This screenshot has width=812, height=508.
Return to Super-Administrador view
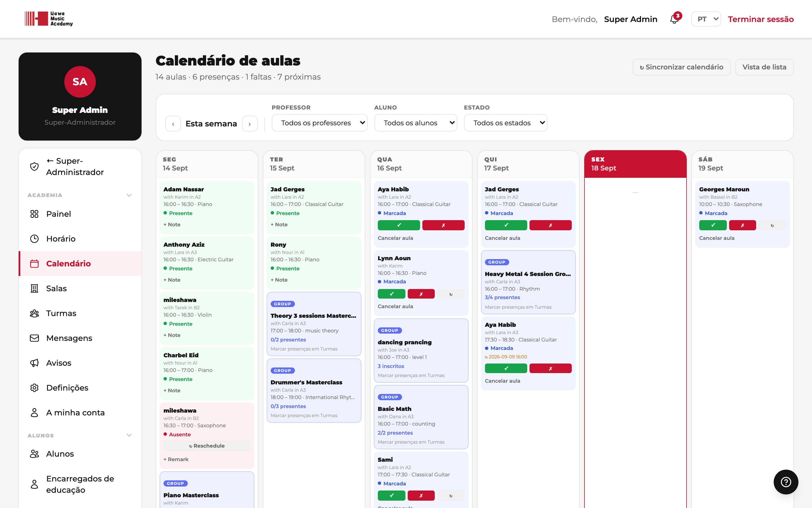coord(80,167)
